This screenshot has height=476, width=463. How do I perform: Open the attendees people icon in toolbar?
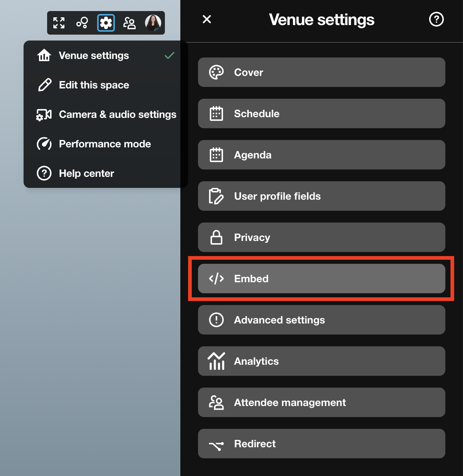click(129, 23)
